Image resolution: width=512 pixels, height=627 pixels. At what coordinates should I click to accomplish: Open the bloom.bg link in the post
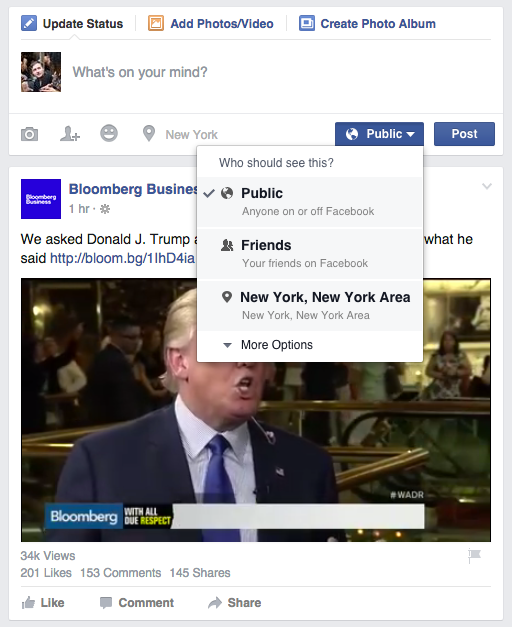(x=122, y=258)
